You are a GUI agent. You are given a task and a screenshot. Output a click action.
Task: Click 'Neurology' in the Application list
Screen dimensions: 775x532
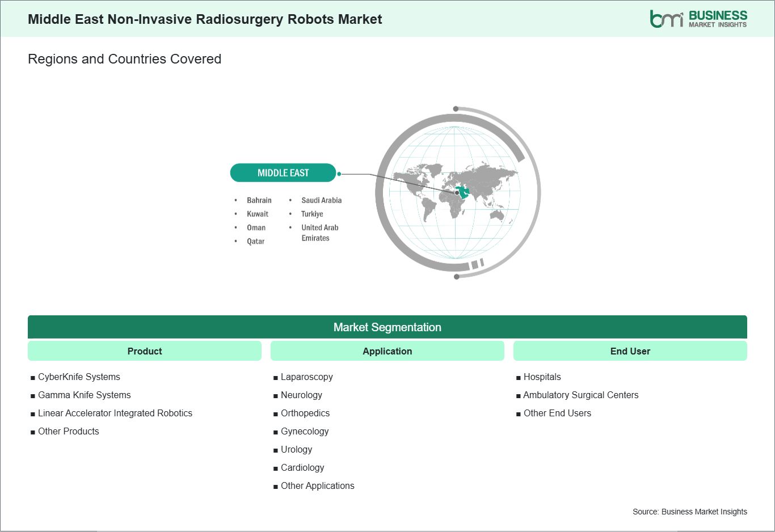pos(301,395)
